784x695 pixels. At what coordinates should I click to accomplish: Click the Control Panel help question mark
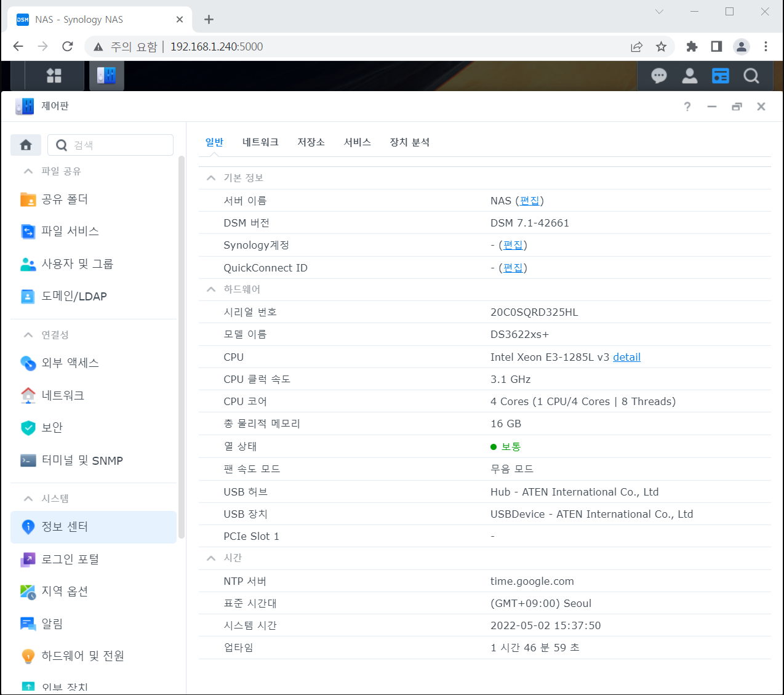pyautogui.click(x=687, y=106)
